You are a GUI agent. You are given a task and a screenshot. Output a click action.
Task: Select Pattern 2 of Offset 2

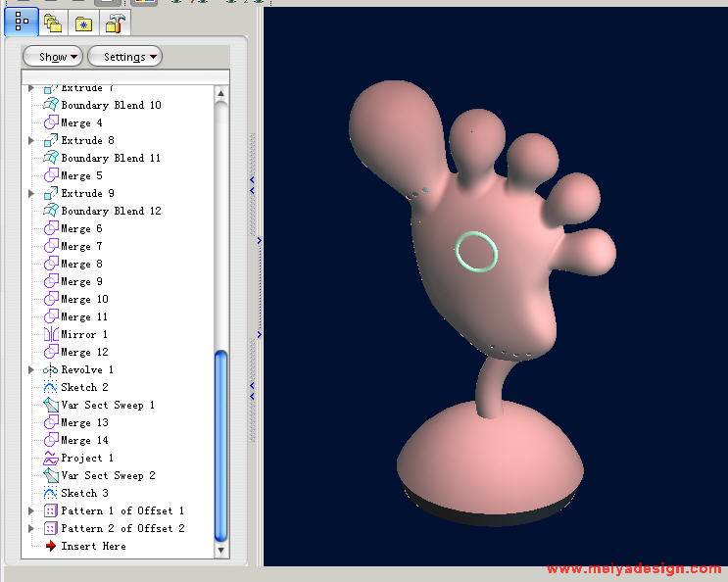[122, 529]
